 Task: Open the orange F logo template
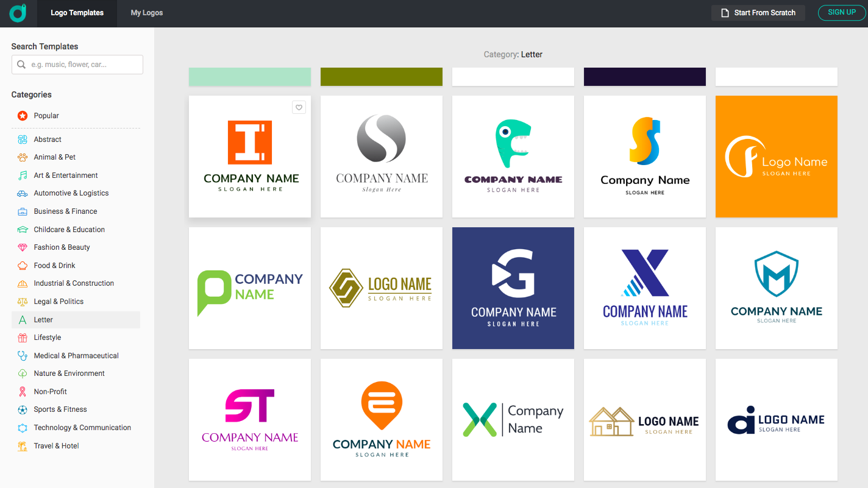pos(776,157)
